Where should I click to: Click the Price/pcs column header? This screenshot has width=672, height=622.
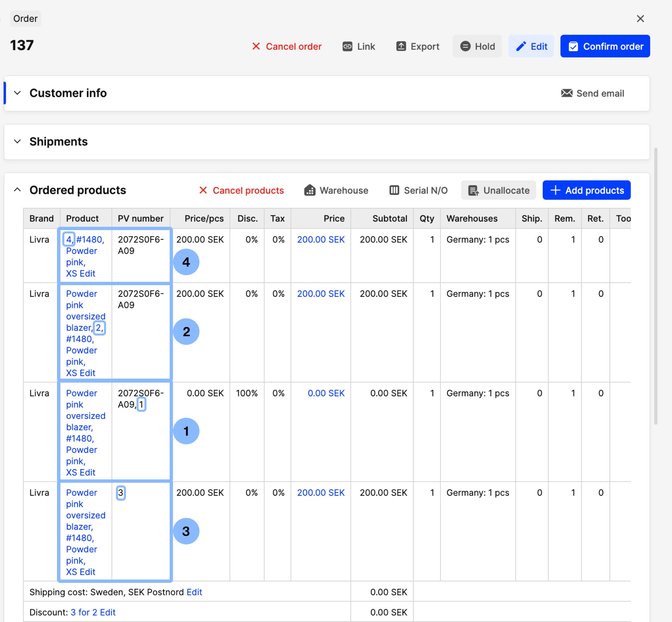click(x=200, y=218)
